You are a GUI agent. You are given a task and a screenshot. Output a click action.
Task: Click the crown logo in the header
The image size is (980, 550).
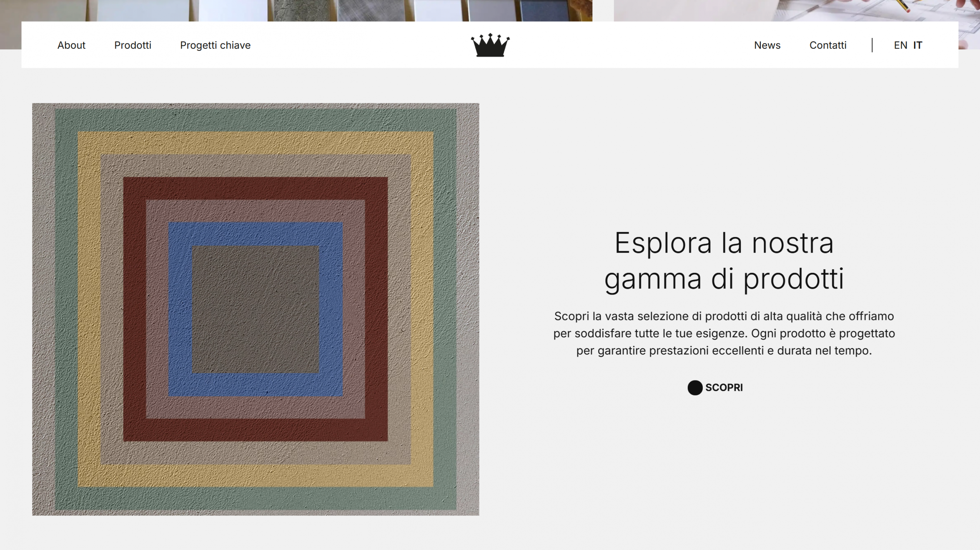tap(490, 45)
